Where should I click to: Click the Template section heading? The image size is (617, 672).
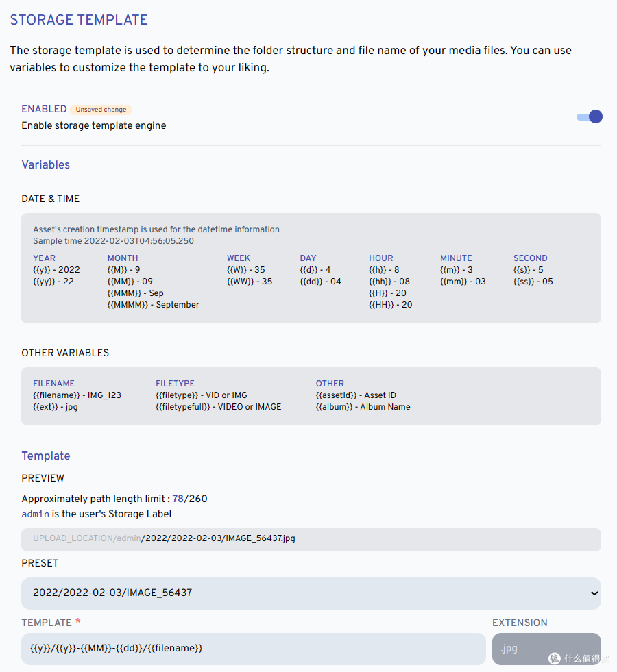[45, 456]
